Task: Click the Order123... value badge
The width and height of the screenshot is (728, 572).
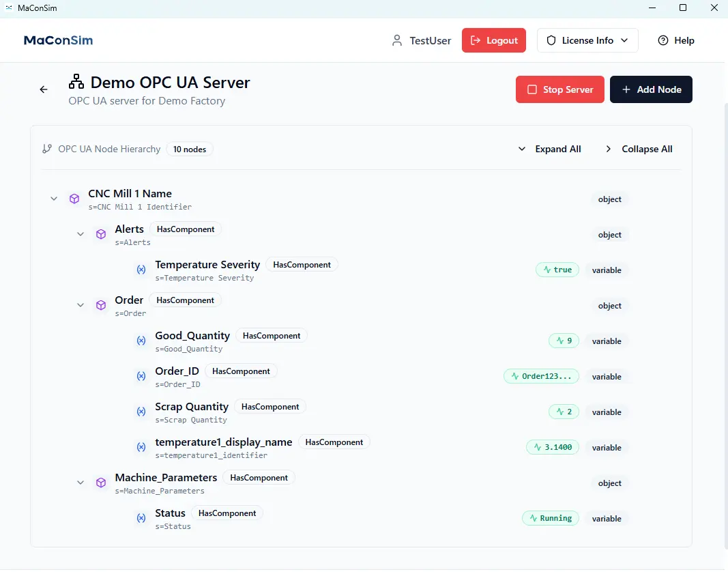Action: coord(541,376)
